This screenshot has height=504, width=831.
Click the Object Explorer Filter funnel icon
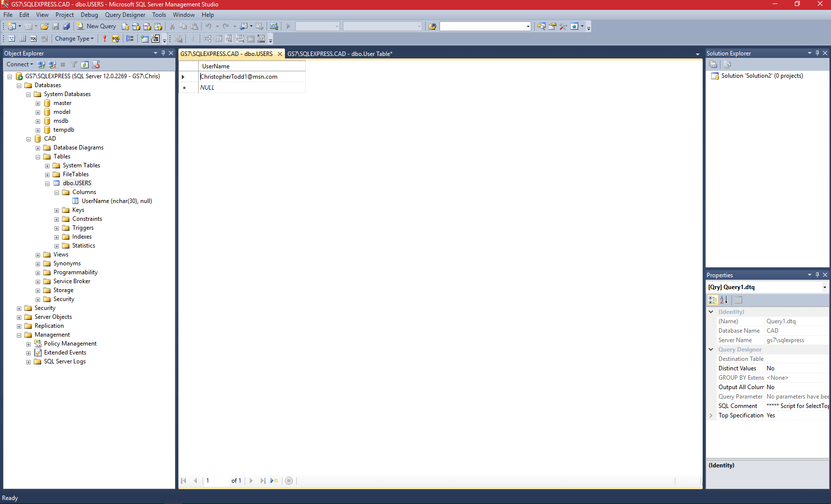coord(74,64)
